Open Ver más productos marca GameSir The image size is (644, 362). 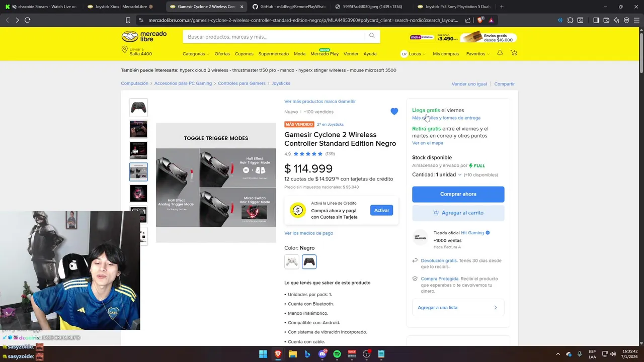pos(320,101)
